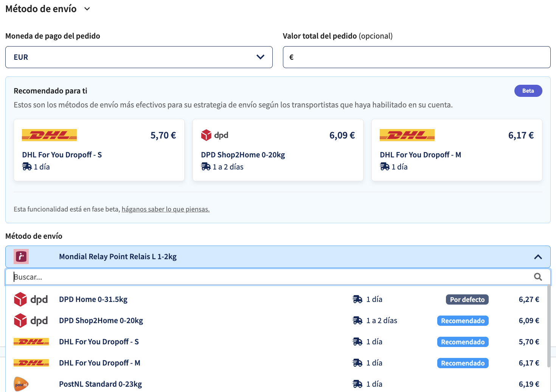The image size is (556, 392).
Task: Click truck icon on DHL Dropoff S card
Action: [x=27, y=166]
